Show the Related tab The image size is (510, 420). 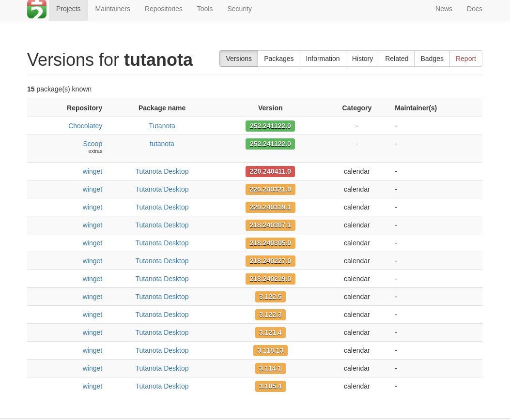coord(397,59)
